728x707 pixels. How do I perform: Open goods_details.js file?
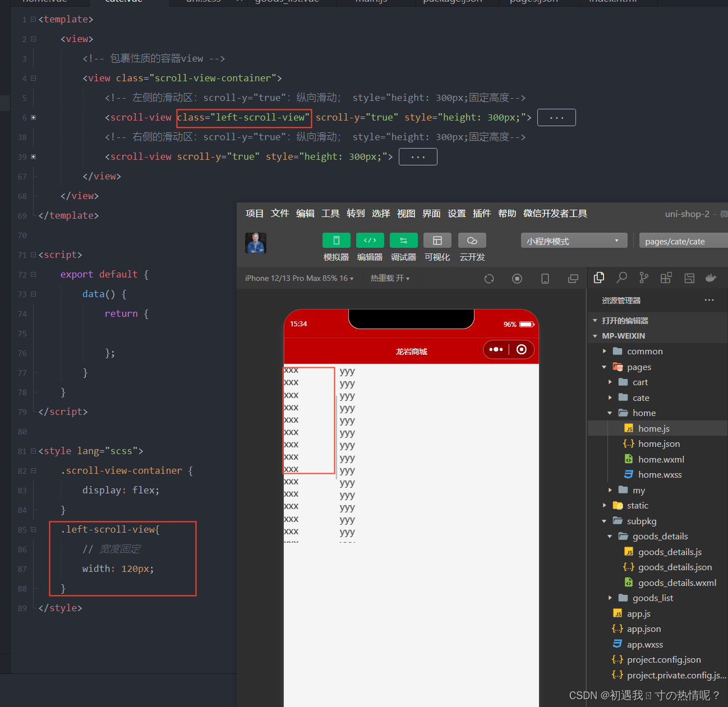click(657, 552)
